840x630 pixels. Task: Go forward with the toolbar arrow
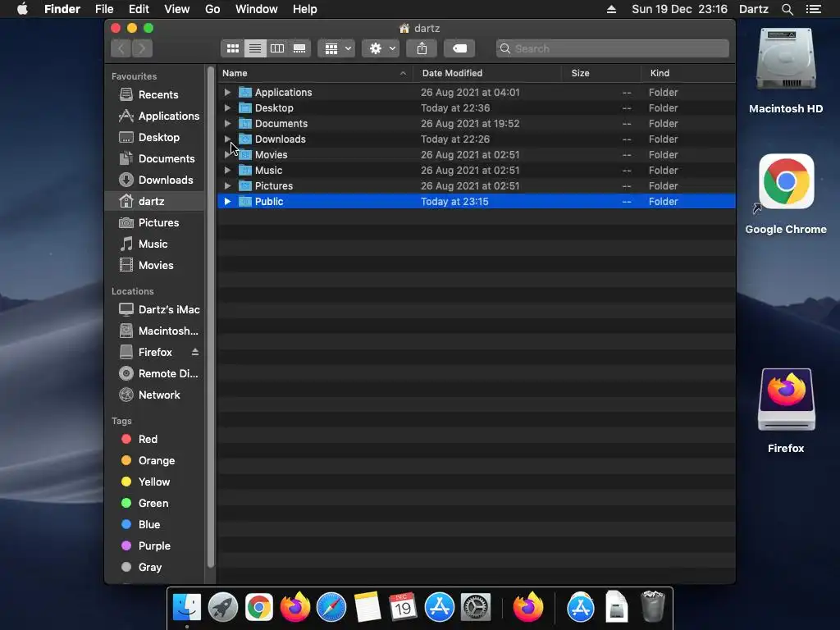pos(142,48)
